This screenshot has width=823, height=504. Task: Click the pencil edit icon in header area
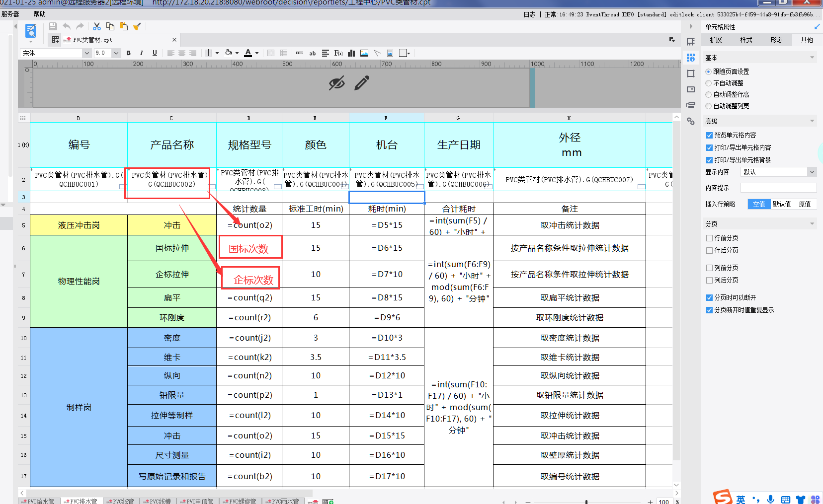click(x=362, y=83)
